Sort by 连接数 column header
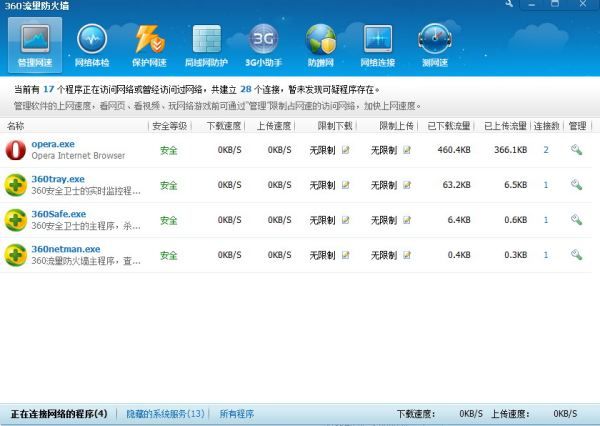Image resolution: width=600 pixels, height=426 pixels. coord(547,126)
